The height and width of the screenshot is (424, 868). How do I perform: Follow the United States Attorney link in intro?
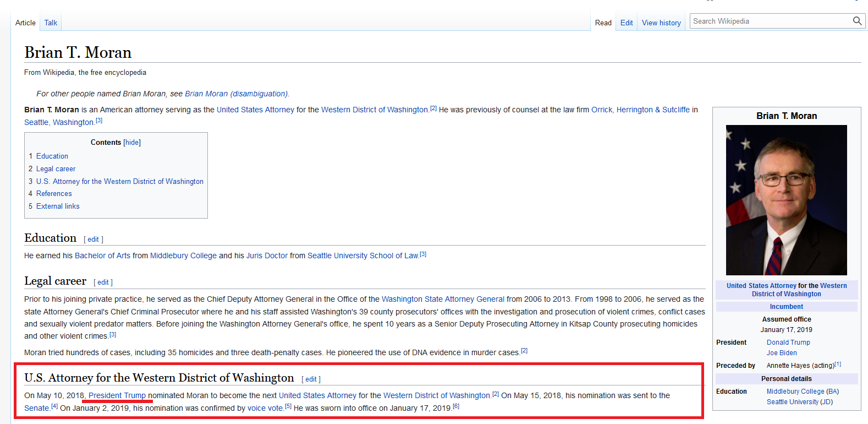[x=255, y=110]
